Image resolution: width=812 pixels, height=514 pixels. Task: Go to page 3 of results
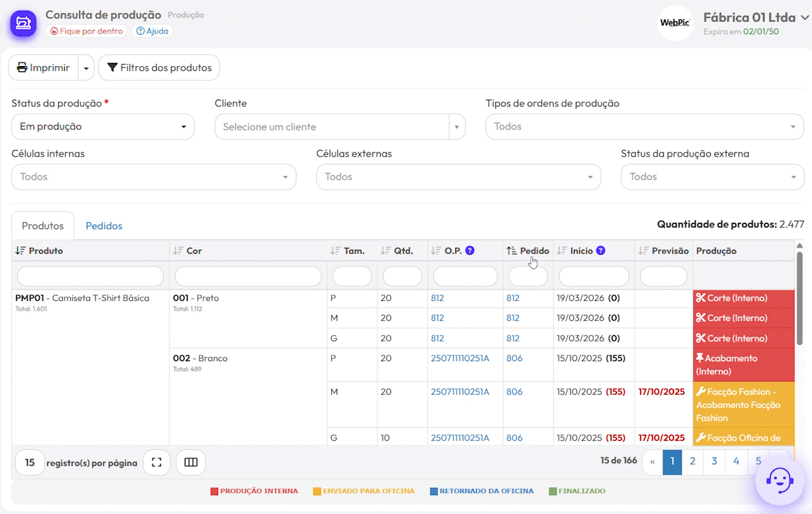714,462
